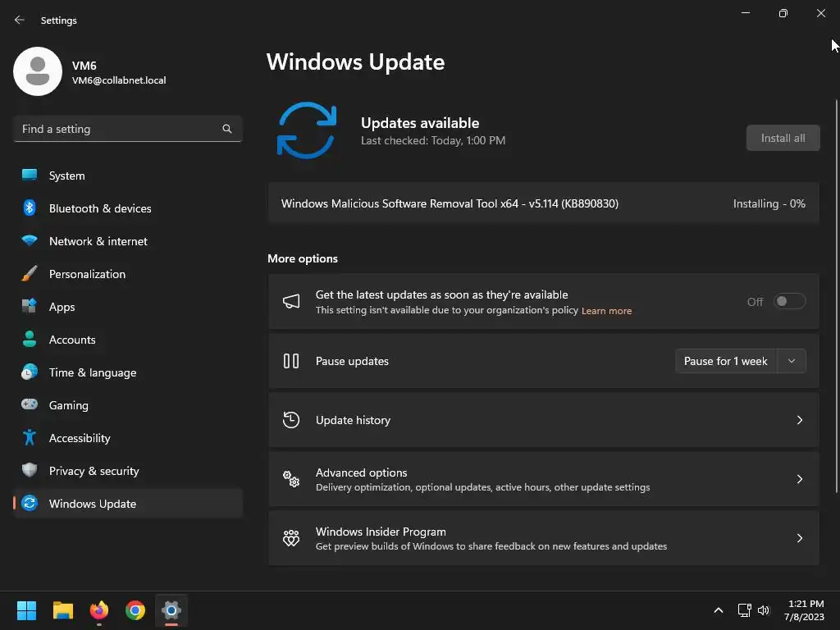840x630 pixels.
Task: Click the large blue update arrows icon
Action: 307,130
